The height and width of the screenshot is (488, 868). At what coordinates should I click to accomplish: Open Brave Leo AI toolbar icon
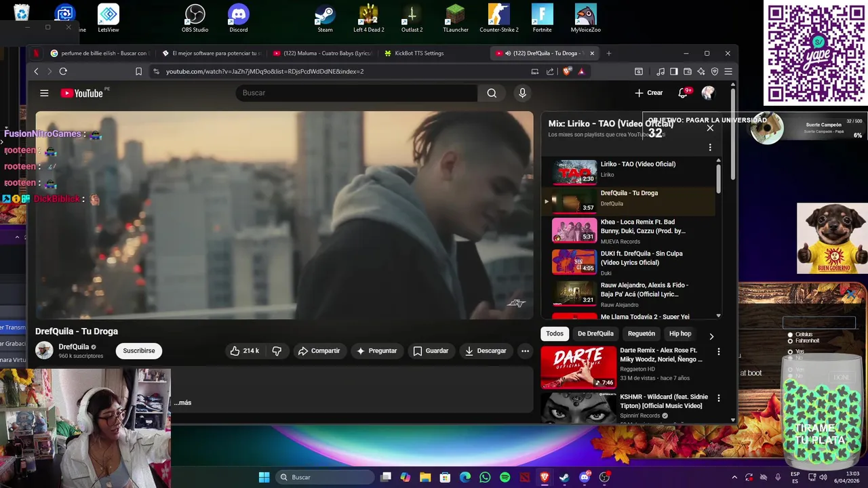coord(701,71)
